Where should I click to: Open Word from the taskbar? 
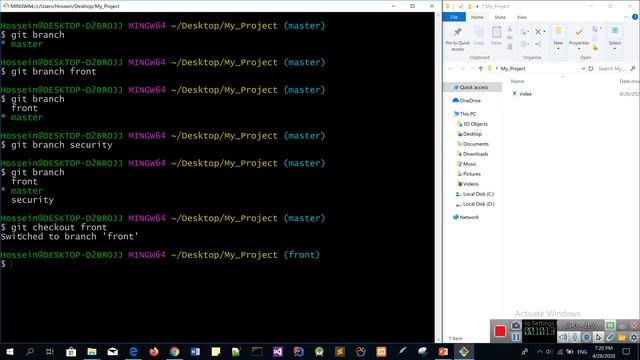click(x=195, y=351)
